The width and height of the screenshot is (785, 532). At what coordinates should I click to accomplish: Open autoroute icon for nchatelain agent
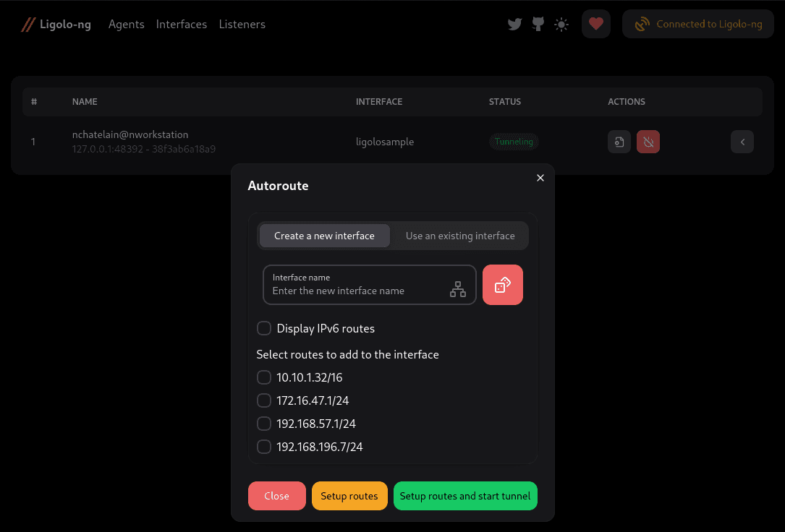pyautogui.click(x=619, y=142)
